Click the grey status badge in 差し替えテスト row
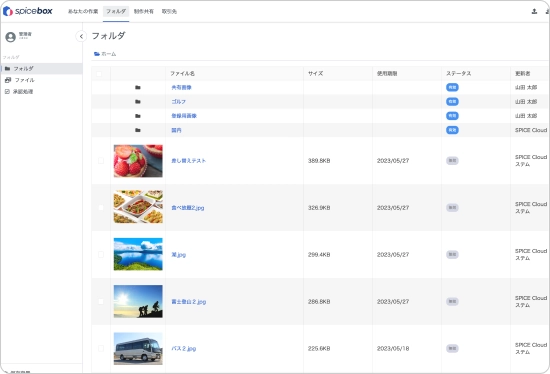Image resolution: width=550 pixels, height=374 pixels. (452, 161)
